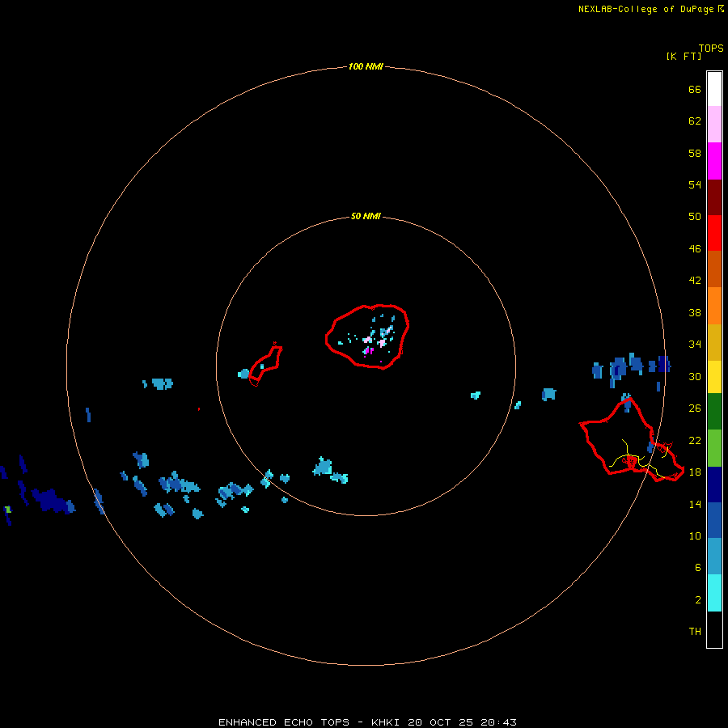Click the 'KHKI' radar site identifier
This screenshot has height=728, width=728.
click(x=385, y=722)
